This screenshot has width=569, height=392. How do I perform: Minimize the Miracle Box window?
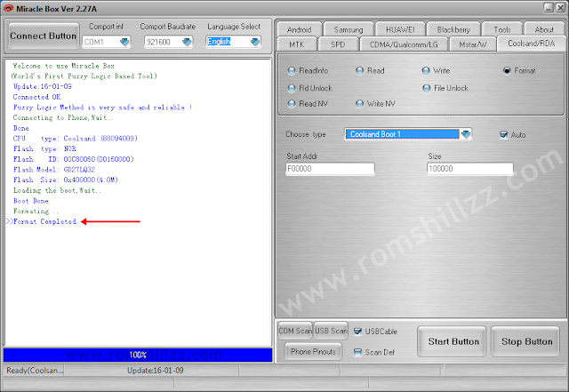[549, 8]
